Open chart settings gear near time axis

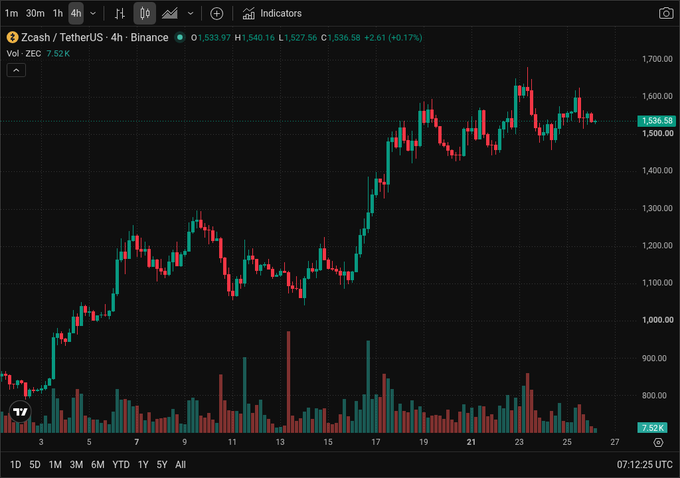click(x=658, y=442)
